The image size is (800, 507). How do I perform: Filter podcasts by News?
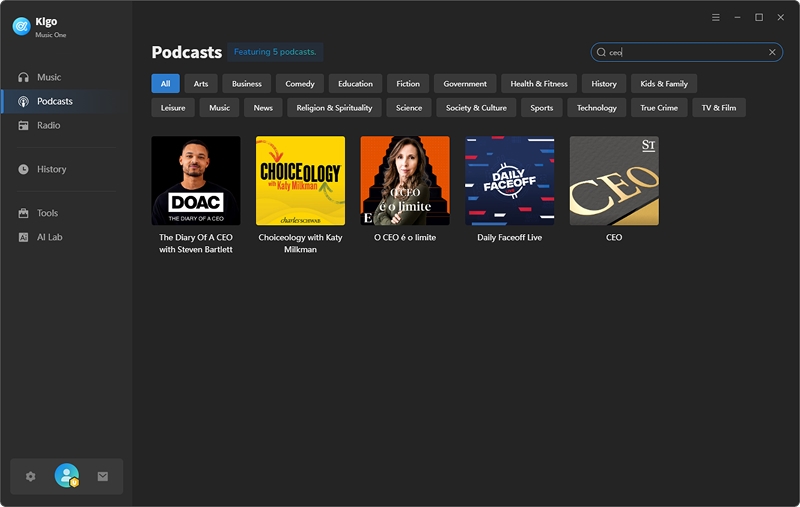click(263, 108)
